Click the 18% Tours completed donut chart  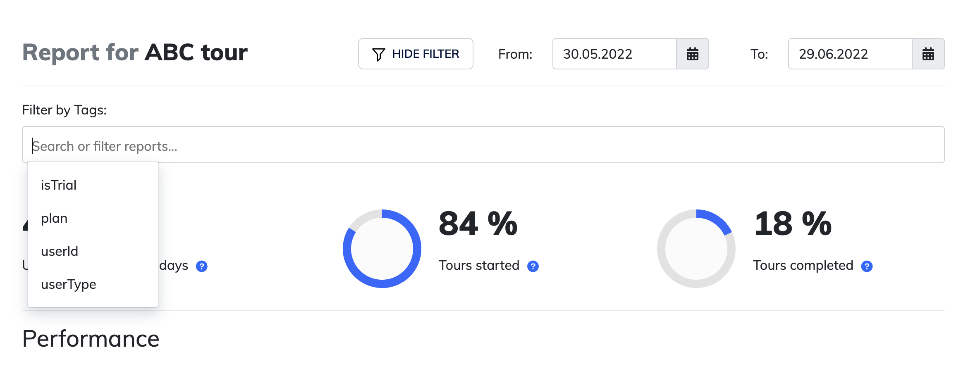tap(696, 249)
